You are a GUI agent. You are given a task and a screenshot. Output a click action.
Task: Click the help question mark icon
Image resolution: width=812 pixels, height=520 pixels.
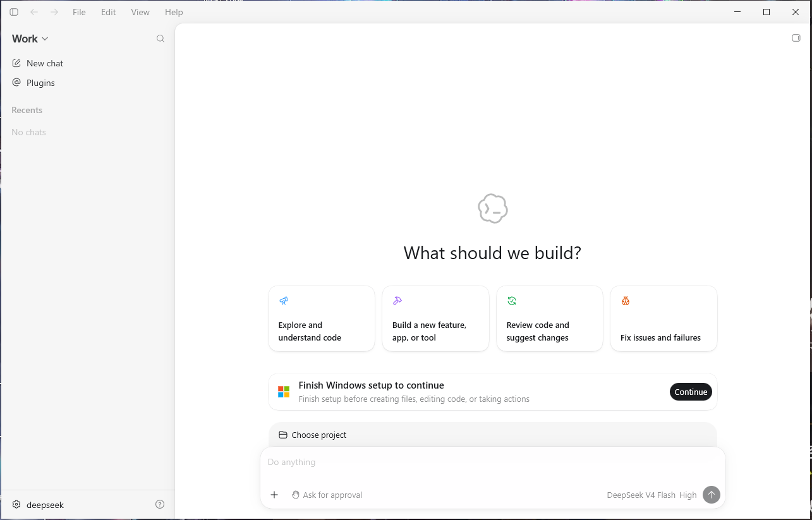160,504
